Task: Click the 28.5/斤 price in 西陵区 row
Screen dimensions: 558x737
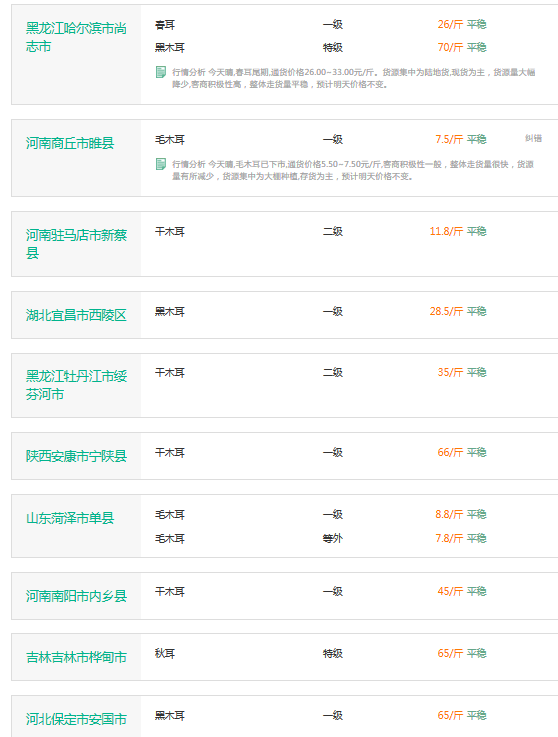Action: 446,311
